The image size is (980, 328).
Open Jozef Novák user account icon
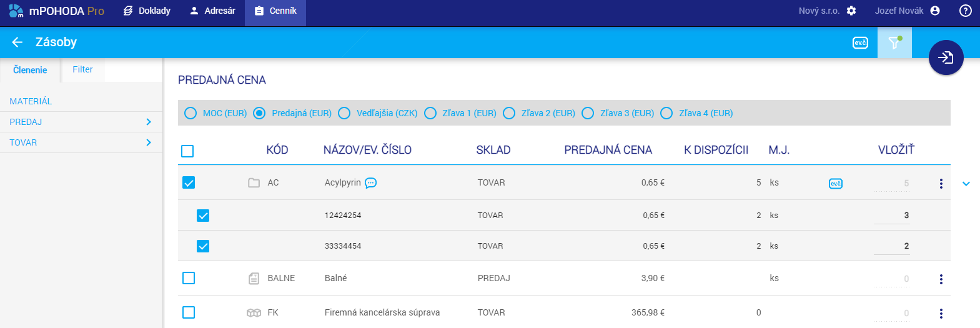tap(935, 11)
